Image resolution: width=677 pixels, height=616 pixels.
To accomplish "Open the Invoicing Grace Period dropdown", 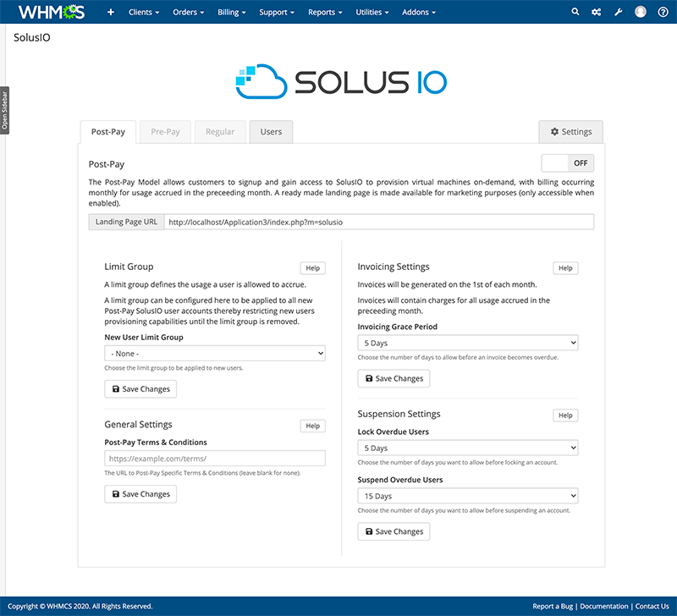I will (468, 343).
